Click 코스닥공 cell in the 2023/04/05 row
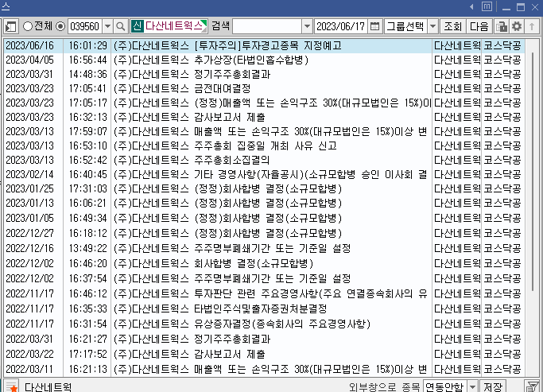The image size is (543, 392). (502, 60)
